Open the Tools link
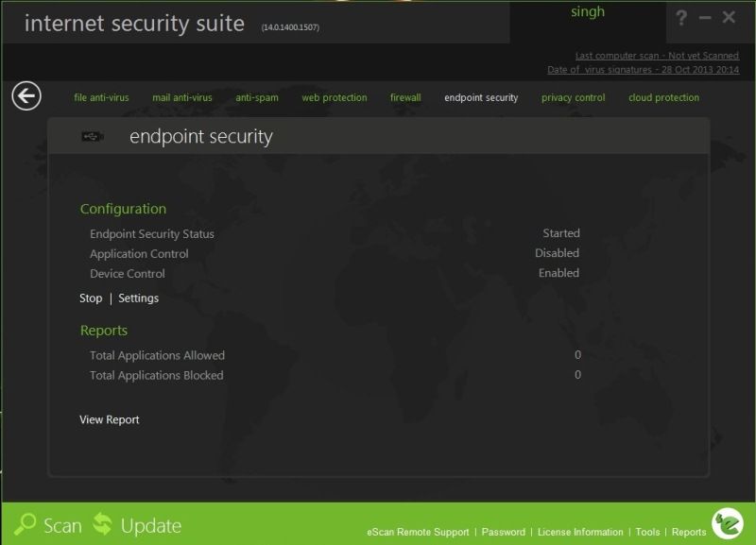Viewport: 756px width, 545px height. click(647, 532)
